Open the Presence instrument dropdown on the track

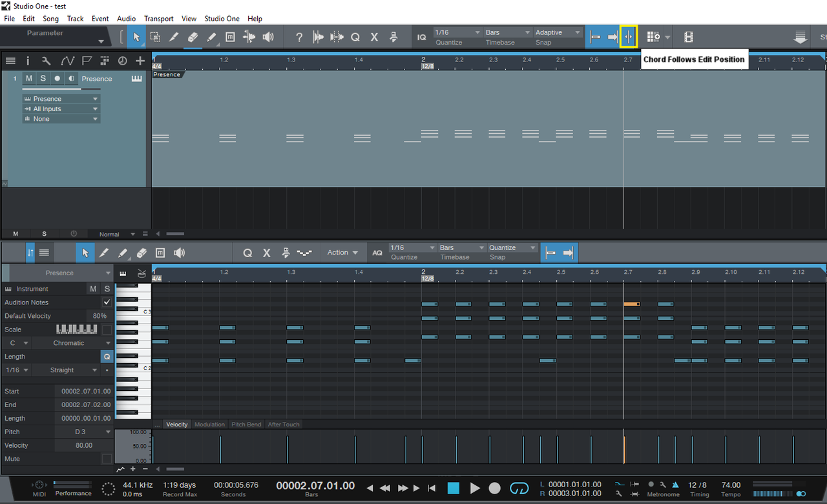coord(61,99)
